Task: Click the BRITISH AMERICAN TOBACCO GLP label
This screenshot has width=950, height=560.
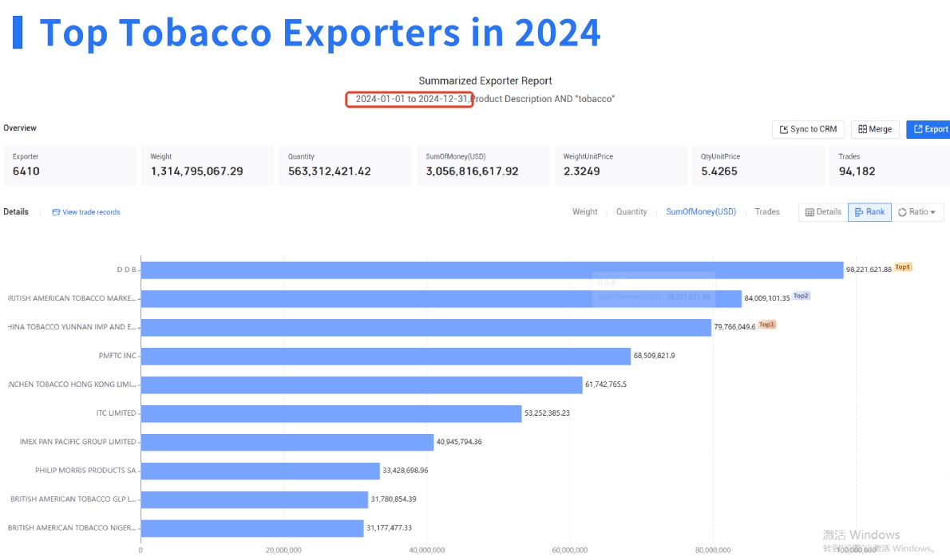Action: tap(73, 499)
